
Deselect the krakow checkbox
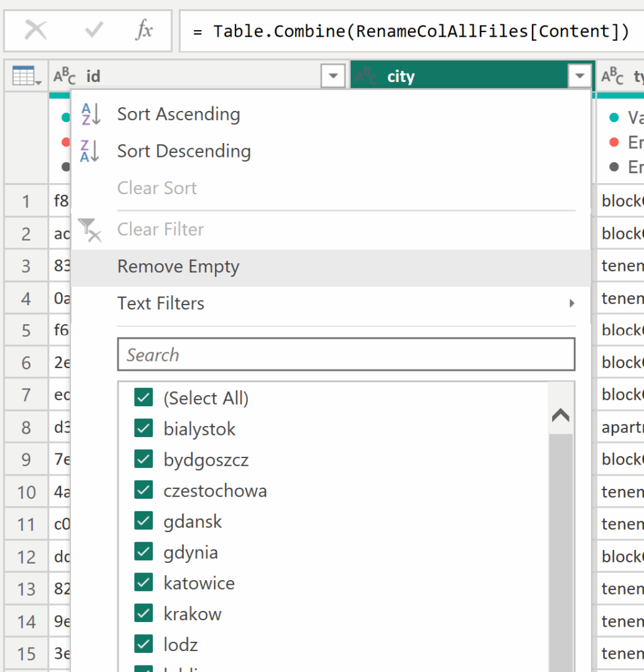click(144, 614)
